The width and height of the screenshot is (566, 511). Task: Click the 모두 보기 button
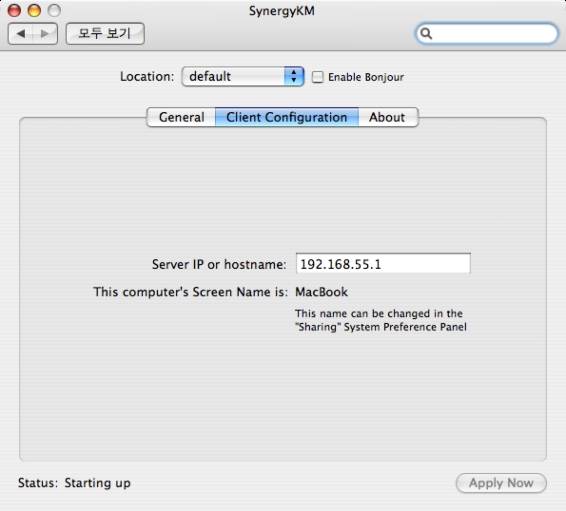click(105, 34)
